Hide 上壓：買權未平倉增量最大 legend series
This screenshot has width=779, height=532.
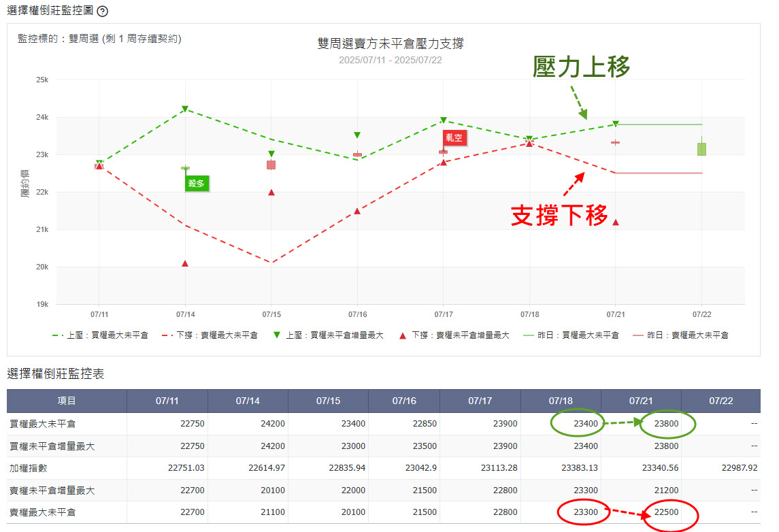329,335
